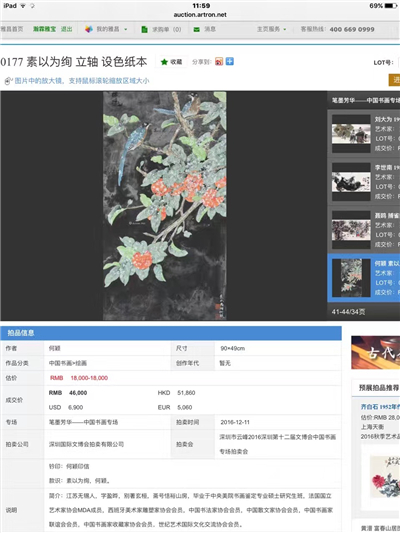Expand the 我的雅昌 dropdown arrow
Screen dimensions: 400x533
[x=126, y=30]
